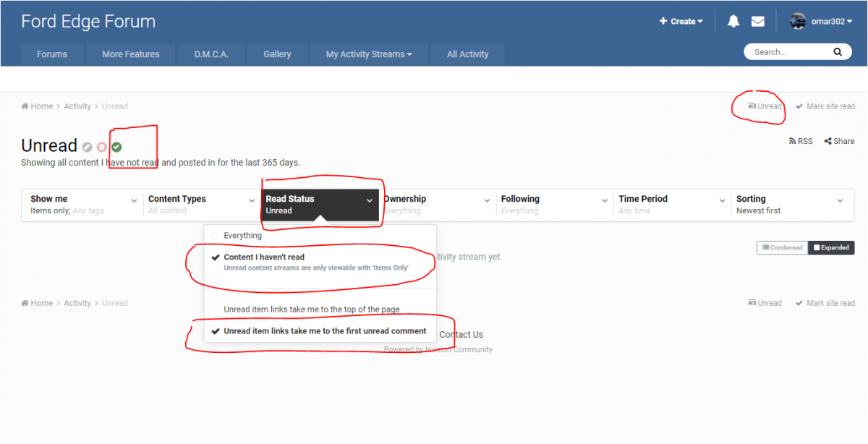Switch to Condensed view
This screenshot has height=444, width=868.
[x=782, y=247]
